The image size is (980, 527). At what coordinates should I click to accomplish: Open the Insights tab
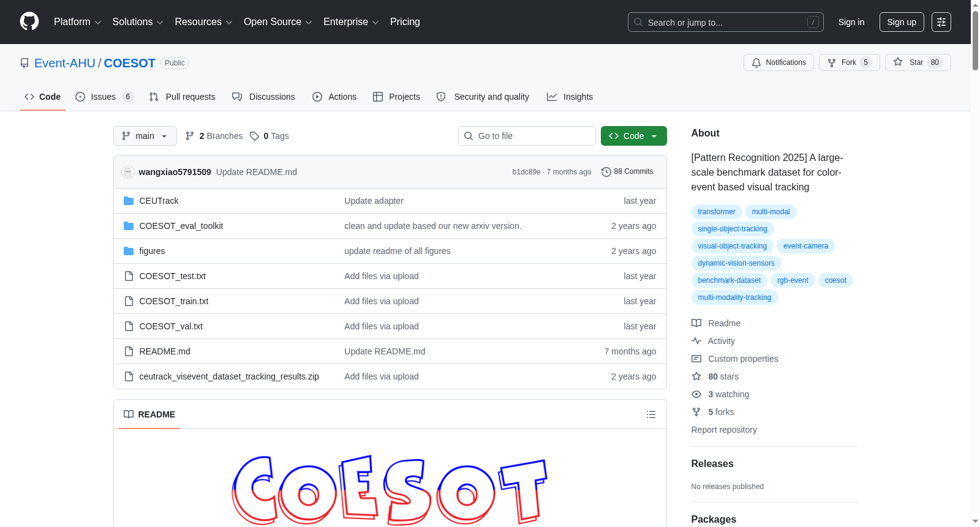click(570, 97)
